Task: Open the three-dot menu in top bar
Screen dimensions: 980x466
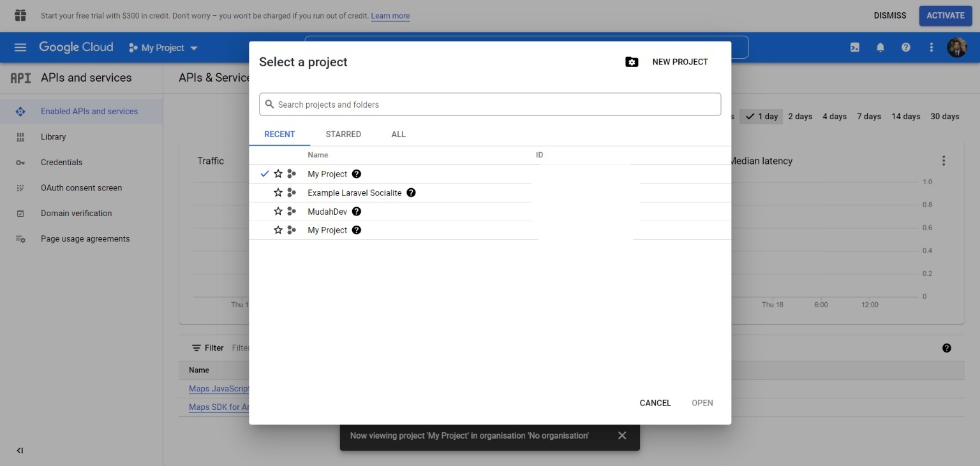Action: (x=932, y=47)
